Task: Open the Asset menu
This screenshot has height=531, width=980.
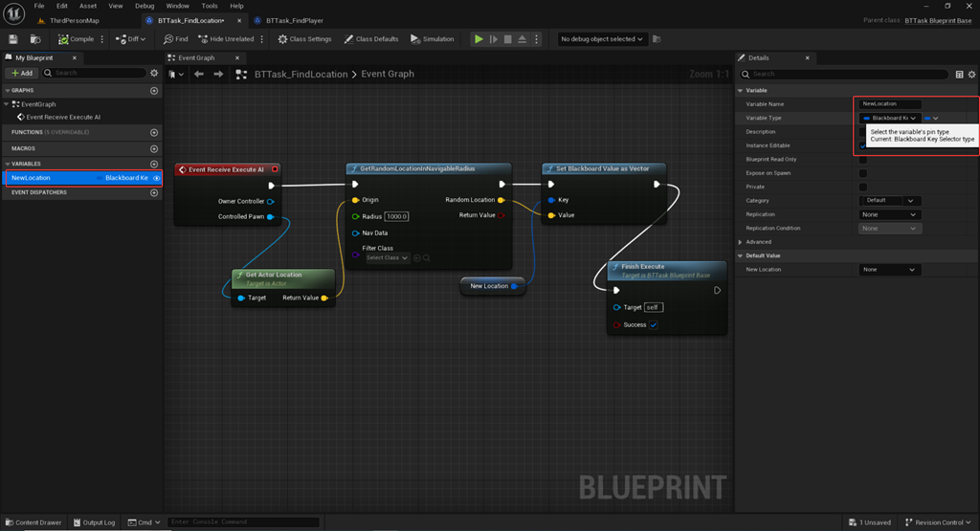Action: click(88, 6)
